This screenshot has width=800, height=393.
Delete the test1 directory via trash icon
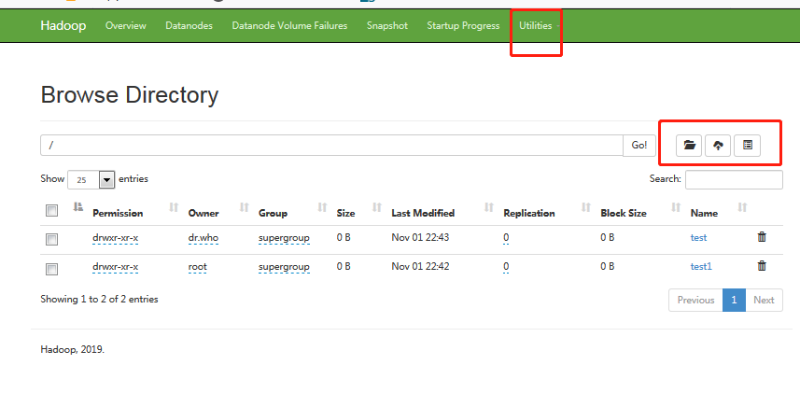[x=762, y=266]
